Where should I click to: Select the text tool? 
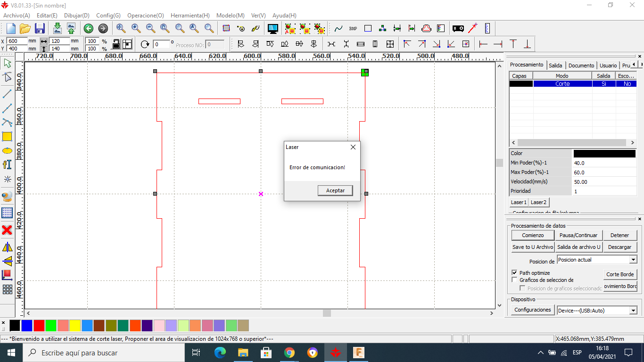pyautogui.click(x=7, y=165)
